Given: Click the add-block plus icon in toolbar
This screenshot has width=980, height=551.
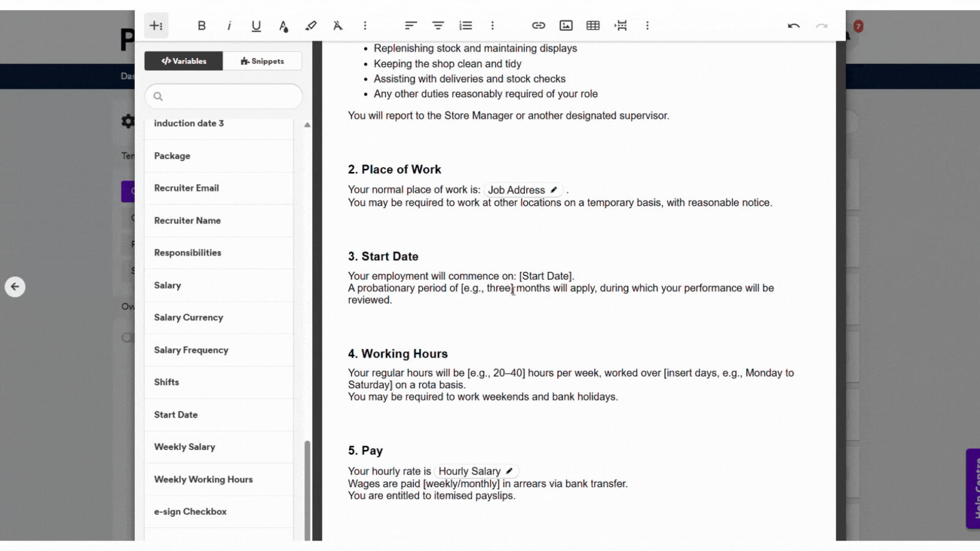Looking at the screenshot, I should [x=156, y=26].
